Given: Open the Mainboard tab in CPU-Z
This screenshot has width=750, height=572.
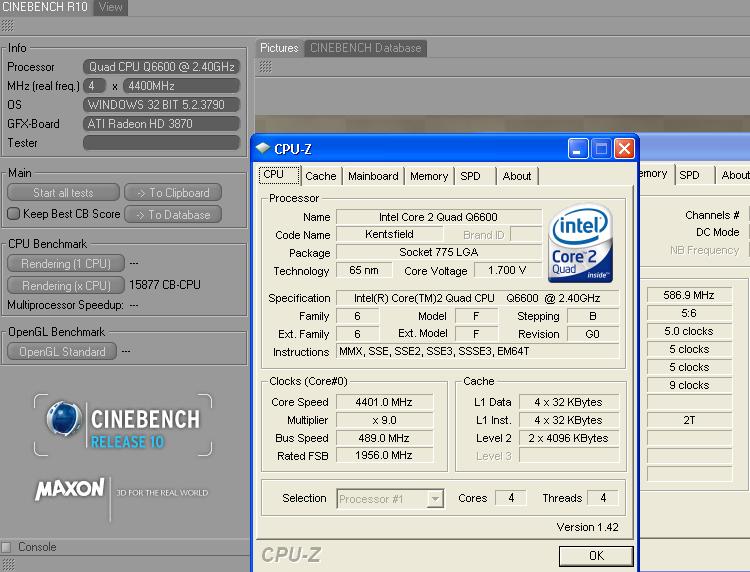Looking at the screenshot, I should click(374, 176).
